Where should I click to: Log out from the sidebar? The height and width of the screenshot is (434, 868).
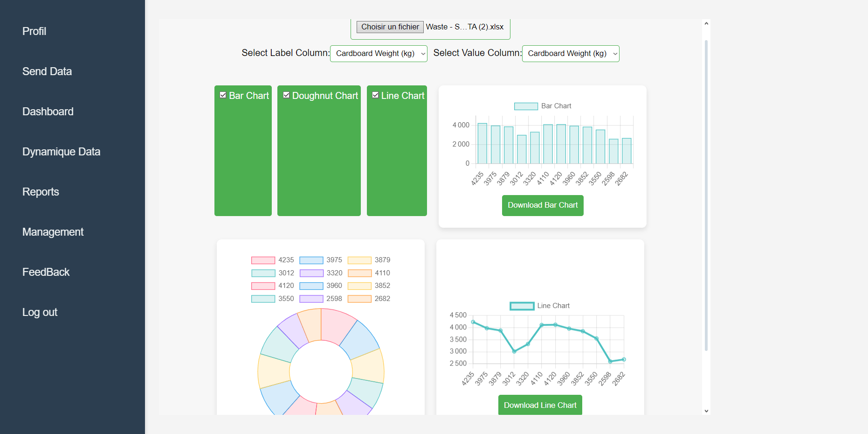point(40,312)
